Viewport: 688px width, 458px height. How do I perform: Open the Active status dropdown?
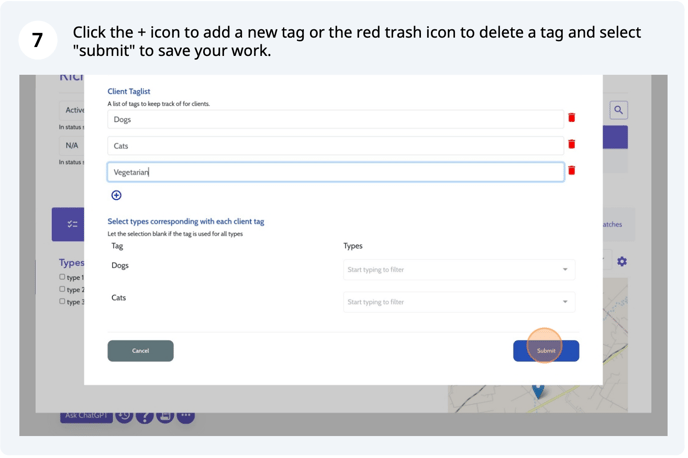tap(72, 110)
